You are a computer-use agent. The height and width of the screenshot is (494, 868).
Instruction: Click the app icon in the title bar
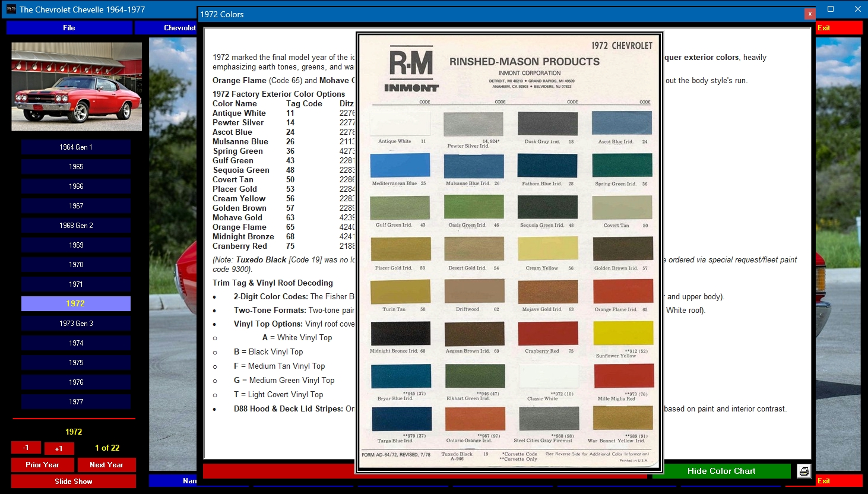pos(11,9)
